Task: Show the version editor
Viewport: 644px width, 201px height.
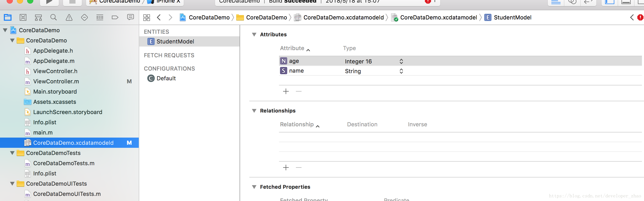Action: click(588, 2)
